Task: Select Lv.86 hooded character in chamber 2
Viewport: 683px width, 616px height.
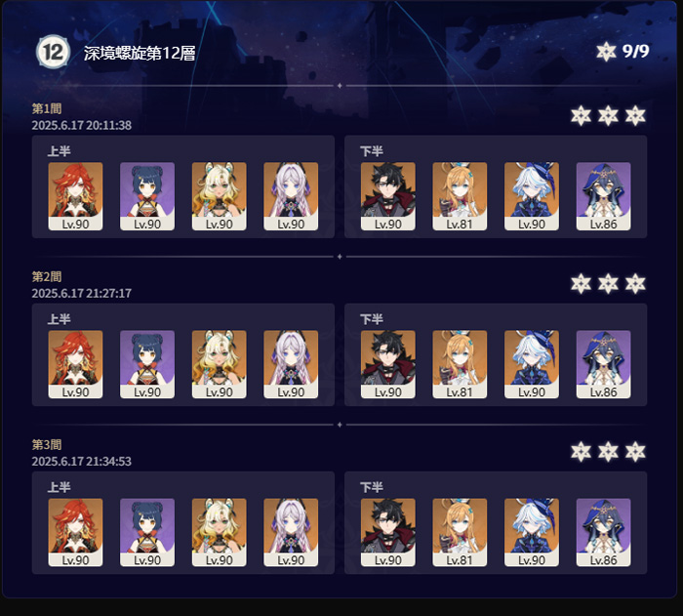Action: [x=603, y=364]
